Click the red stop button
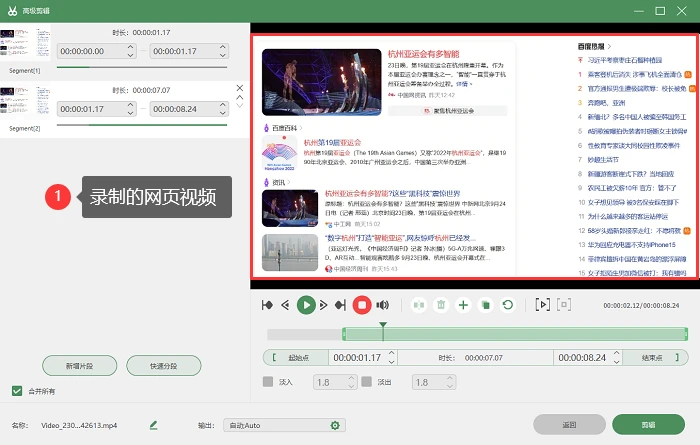Viewport: 700px width, 445px height. coord(362,305)
